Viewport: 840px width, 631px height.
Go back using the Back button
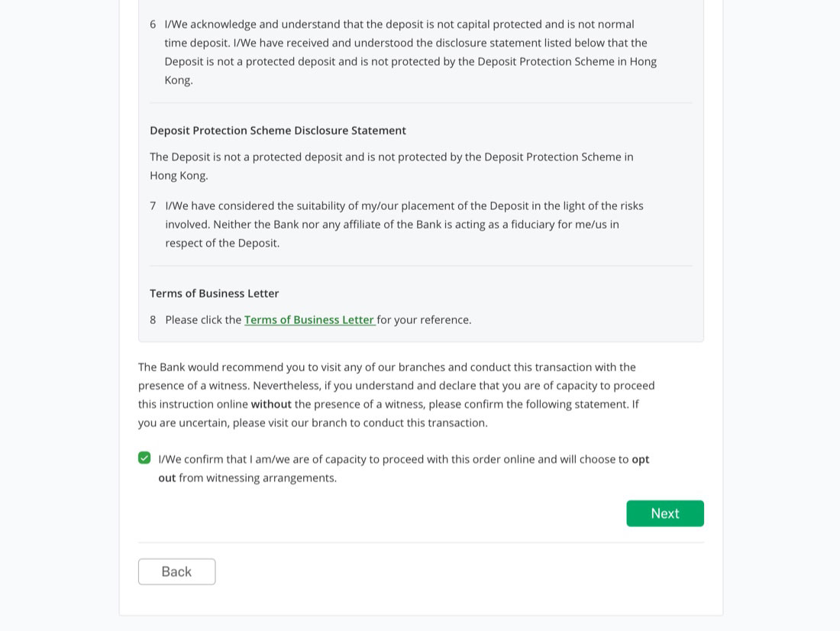pyautogui.click(x=177, y=571)
